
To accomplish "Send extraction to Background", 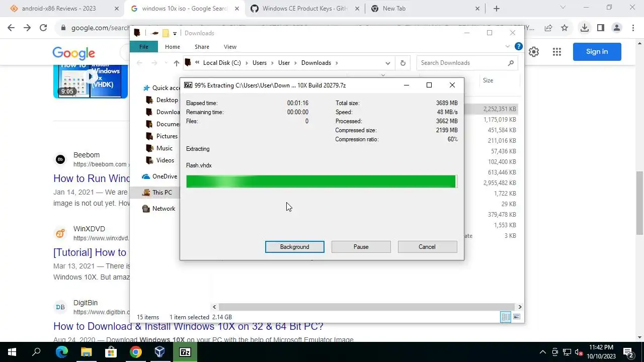I will 294,247.
